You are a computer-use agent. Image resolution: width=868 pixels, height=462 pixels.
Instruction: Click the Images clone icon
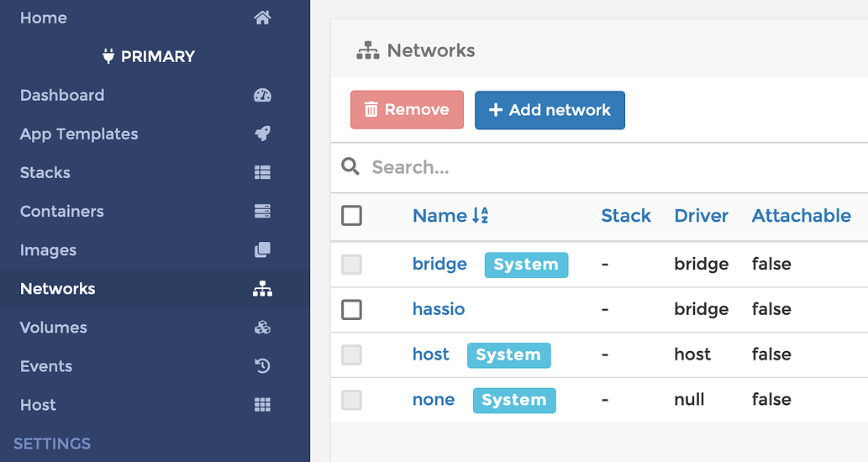pos(262,250)
